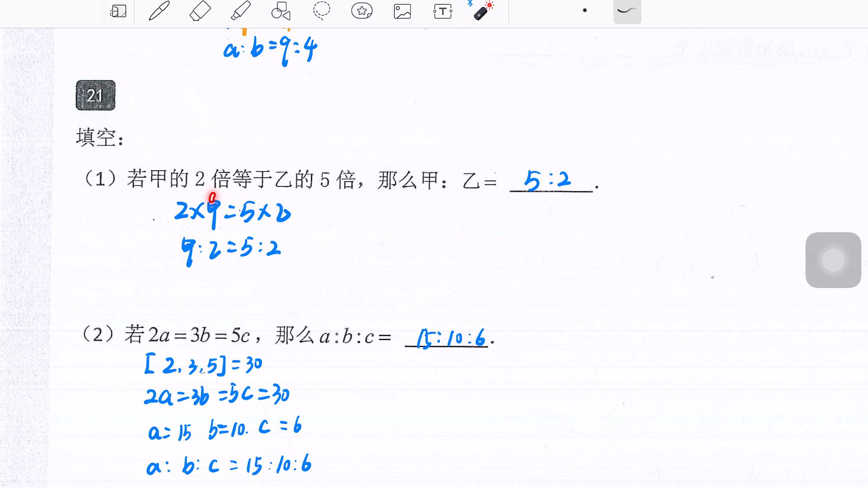Choose the trail laser pointer style
This screenshot has width=868, height=488.
point(627,11)
